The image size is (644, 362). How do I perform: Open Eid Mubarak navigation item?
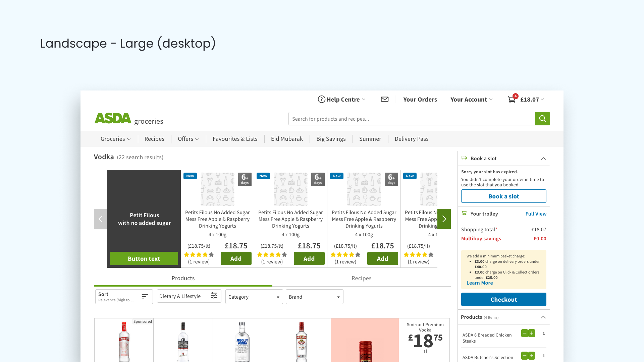point(287,139)
